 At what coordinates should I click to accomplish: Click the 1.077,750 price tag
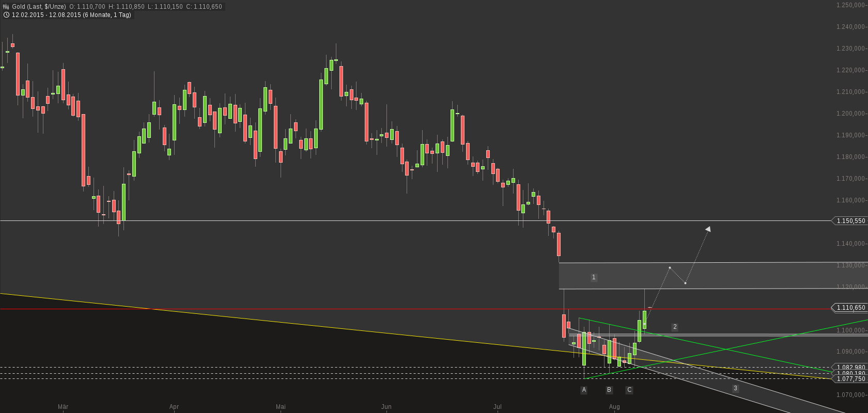[850, 379]
